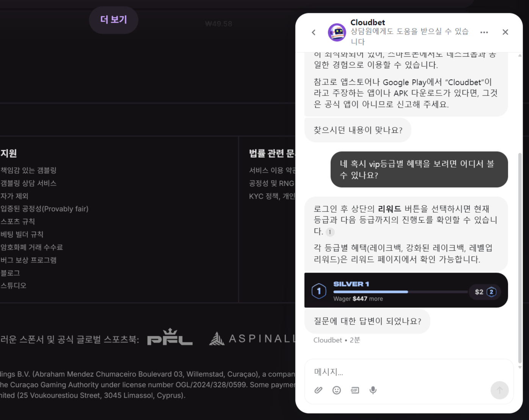Click the Cloudbet • 2분 timestamp
This screenshot has height=420, width=529.
pyautogui.click(x=337, y=340)
